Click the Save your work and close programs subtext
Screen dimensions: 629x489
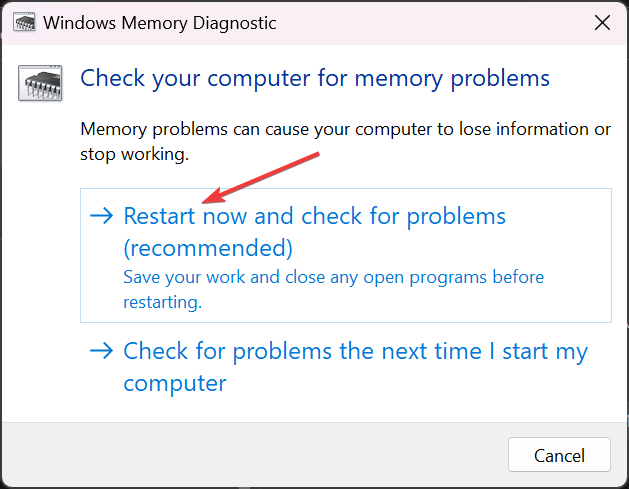334,277
